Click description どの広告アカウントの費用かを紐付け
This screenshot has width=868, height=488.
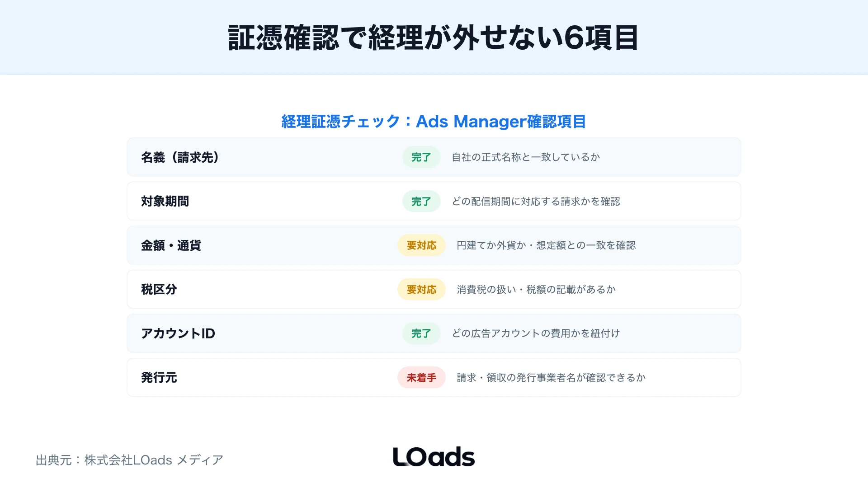tap(536, 333)
